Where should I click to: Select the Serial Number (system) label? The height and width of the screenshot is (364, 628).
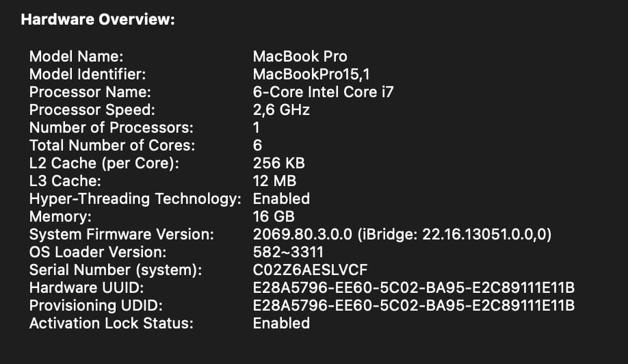click(x=116, y=270)
